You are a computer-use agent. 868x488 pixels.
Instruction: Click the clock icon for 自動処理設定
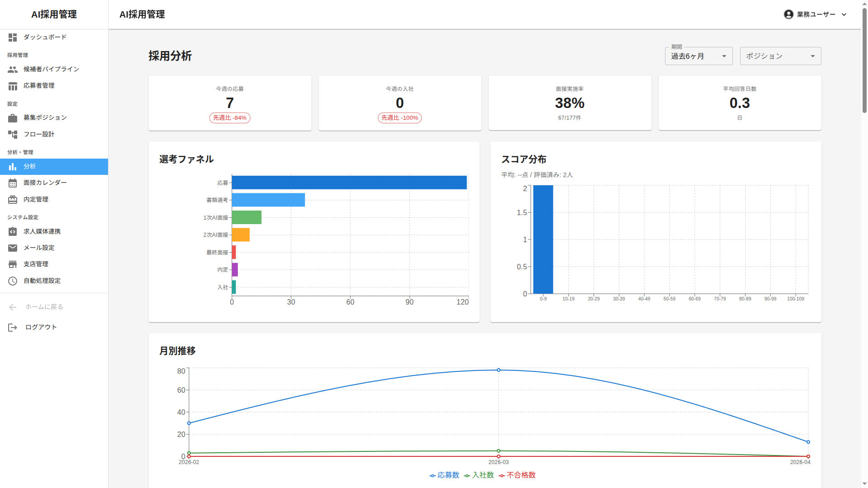pos(13,281)
